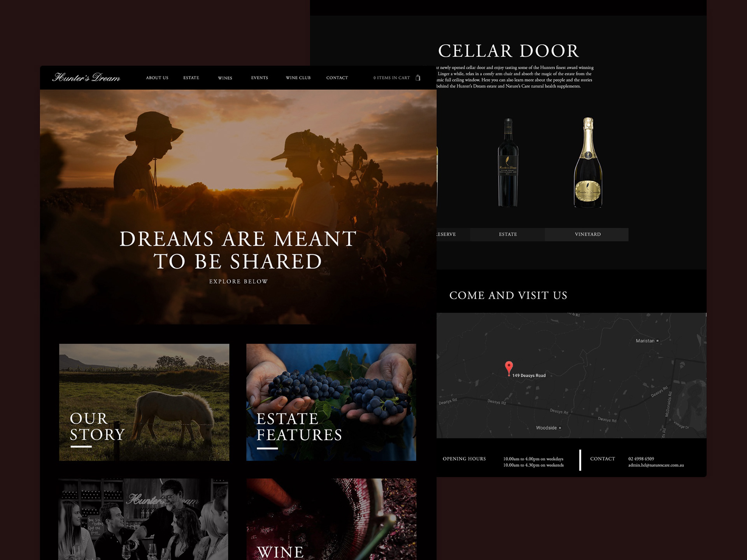Click the admin.hd@naturescare.com.au email address
This screenshot has height=560, width=747.
(x=656, y=465)
